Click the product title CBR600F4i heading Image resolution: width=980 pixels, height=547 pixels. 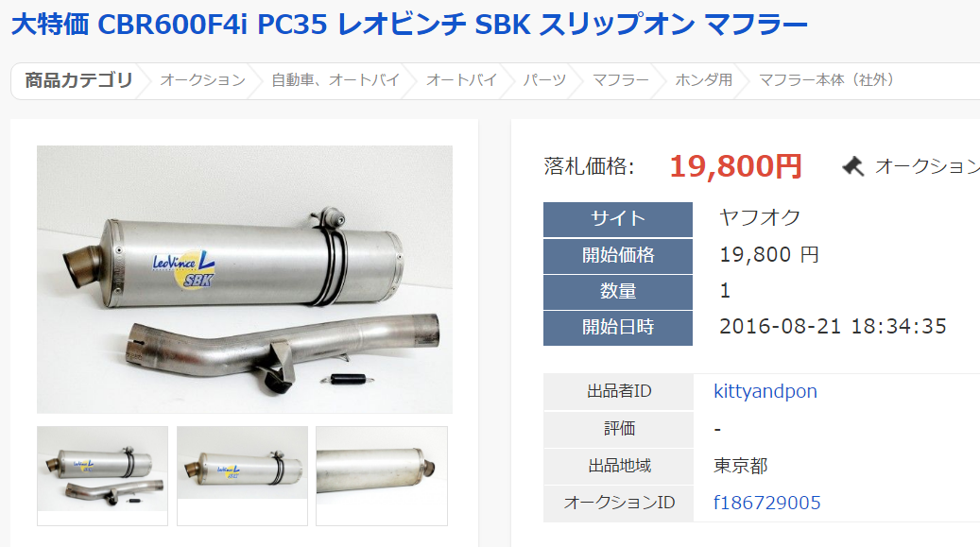tap(409, 25)
